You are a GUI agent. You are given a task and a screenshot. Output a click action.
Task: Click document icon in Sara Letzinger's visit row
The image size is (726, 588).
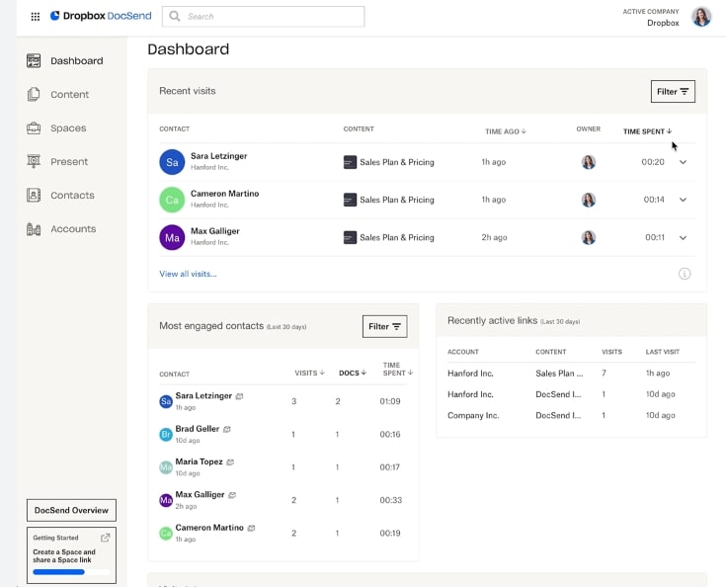point(350,162)
